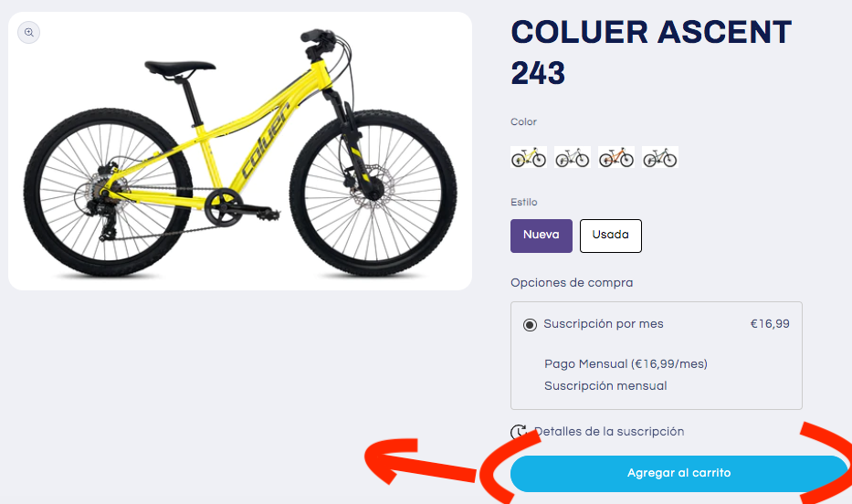The height and width of the screenshot is (504, 852).
Task: Click the Pago Mensual (€16,99/mes) plan line
Action: 626,364
